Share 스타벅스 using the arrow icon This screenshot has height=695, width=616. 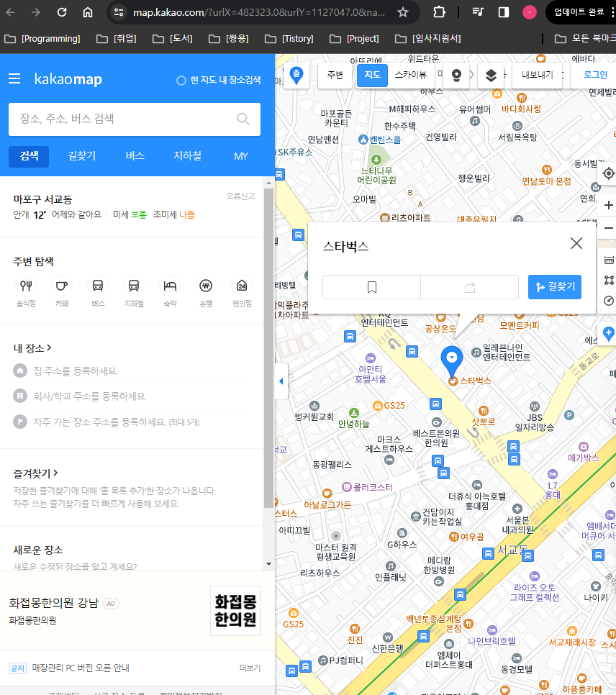[470, 287]
